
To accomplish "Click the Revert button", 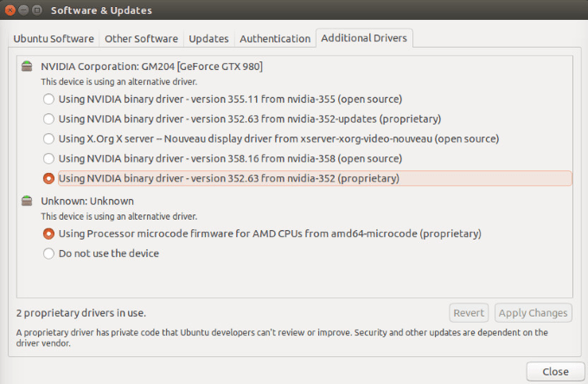I will coord(469,313).
